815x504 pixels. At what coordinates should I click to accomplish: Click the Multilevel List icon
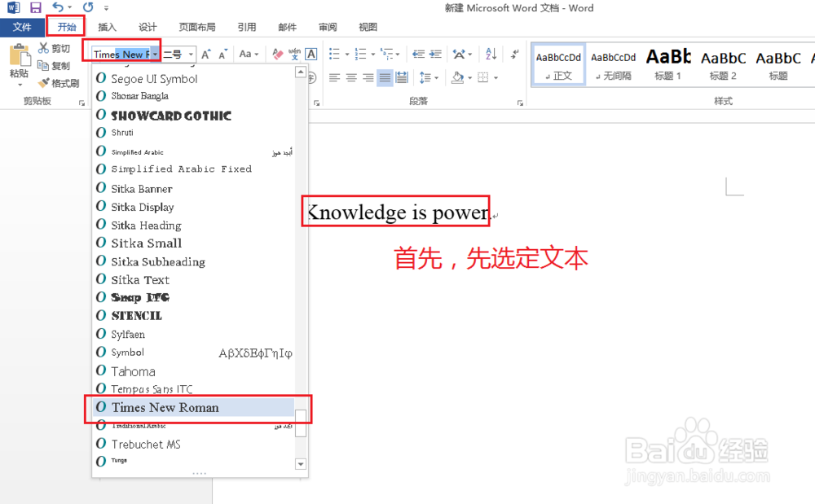[x=386, y=54]
